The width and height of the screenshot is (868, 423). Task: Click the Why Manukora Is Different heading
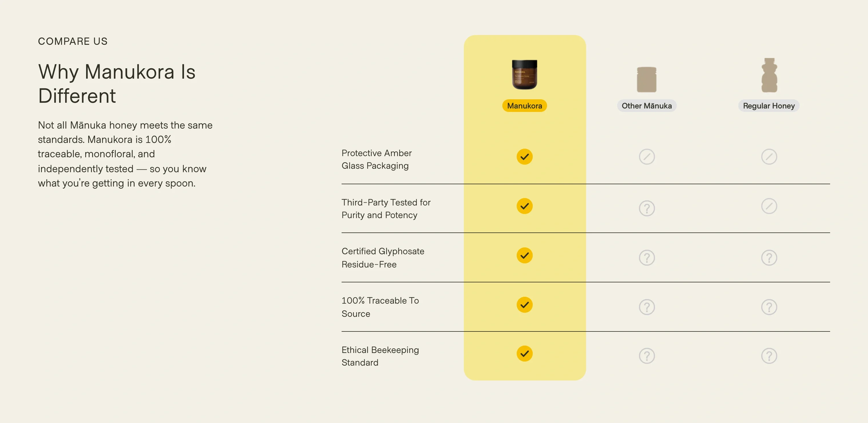pos(117,84)
